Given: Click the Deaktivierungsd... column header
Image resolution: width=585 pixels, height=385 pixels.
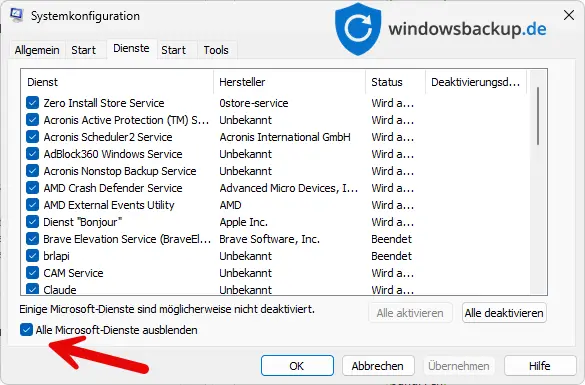Looking at the screenshot, I should [476, 82].
